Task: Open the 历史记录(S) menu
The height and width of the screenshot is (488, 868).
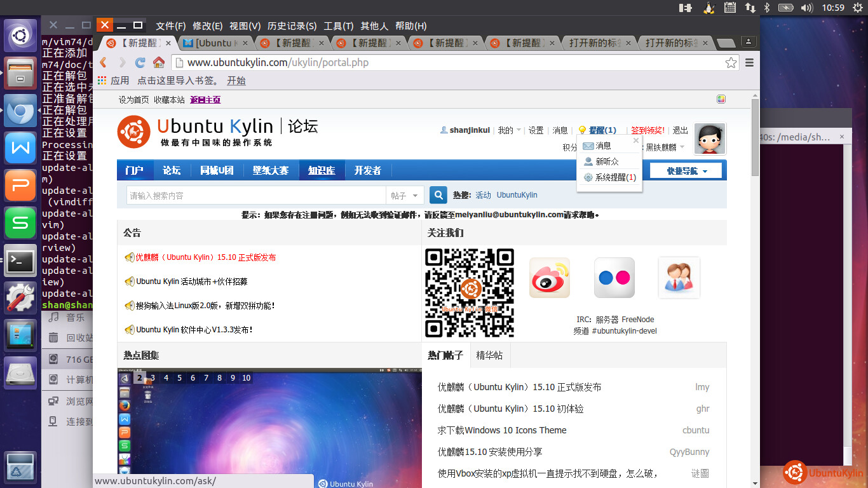Action: pos(292,26)
